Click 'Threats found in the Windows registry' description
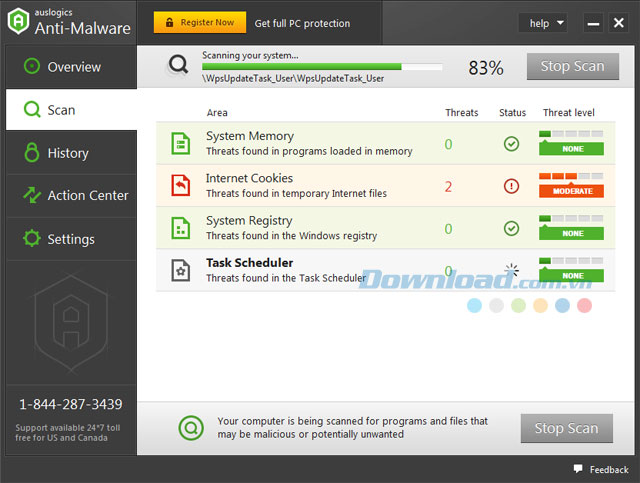Image resolution: width=640 pixels, height=483 pixels. [x=291, y=236]
